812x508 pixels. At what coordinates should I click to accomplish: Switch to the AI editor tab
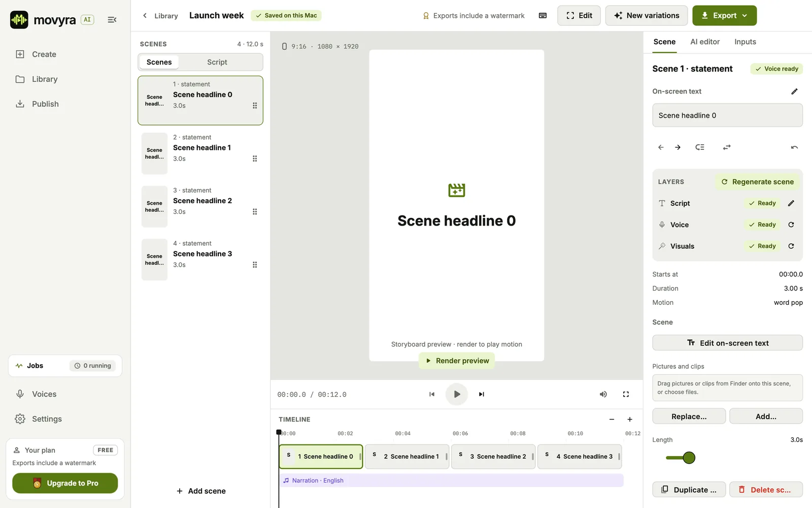pyautogui.click(x=705, y=42)
